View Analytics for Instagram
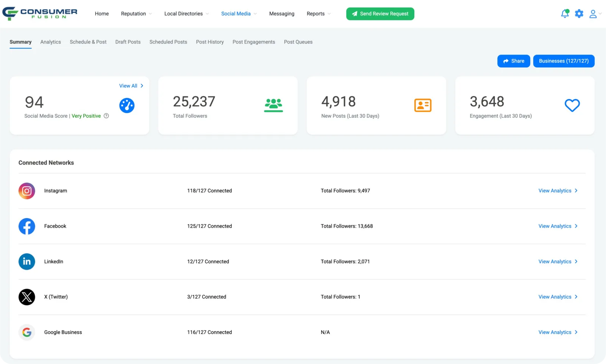This screenshot has height=364, width=606. (x=558, y=191)
